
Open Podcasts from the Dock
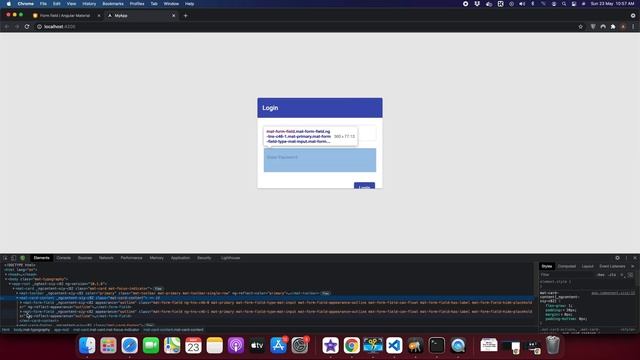(236, 346)
